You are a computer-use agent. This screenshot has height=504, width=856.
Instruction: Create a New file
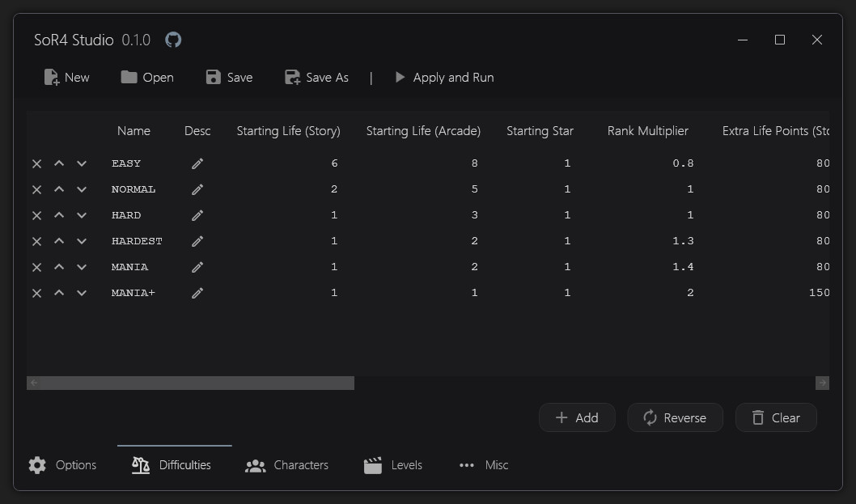[66, 78]
